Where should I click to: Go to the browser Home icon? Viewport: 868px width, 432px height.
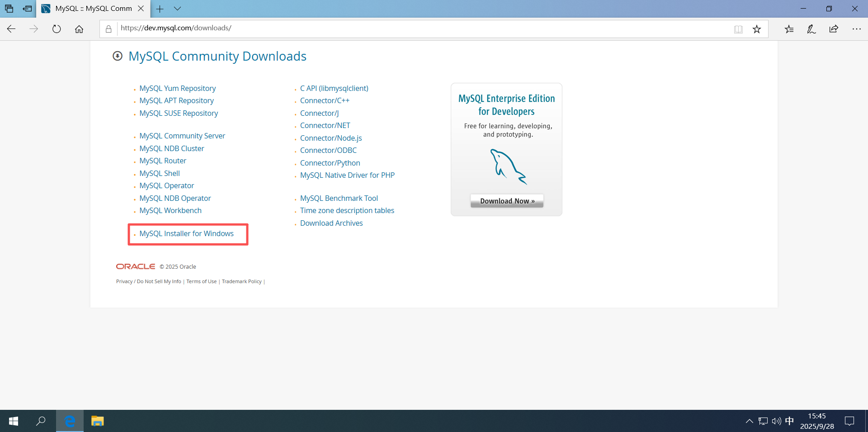pos(79,29)
